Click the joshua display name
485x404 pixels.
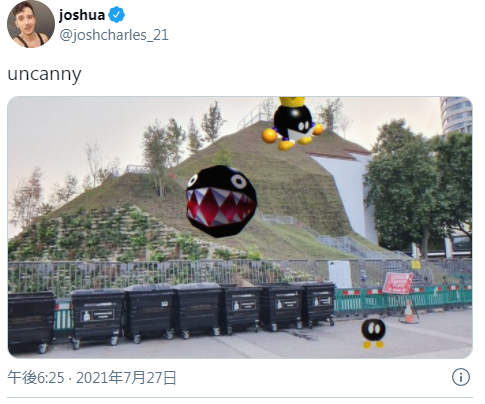click(82, 15)
